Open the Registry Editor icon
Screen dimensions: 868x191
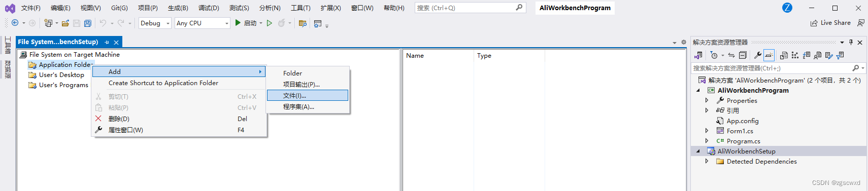point(795,55)
